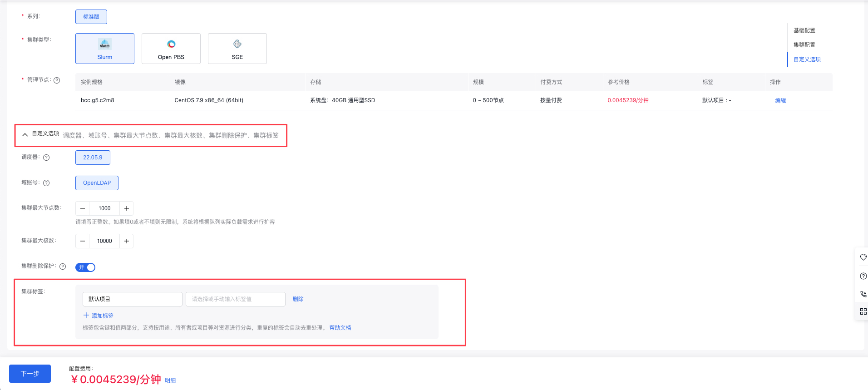Collapse the 自定义选项 section chevron

[25, 135]
